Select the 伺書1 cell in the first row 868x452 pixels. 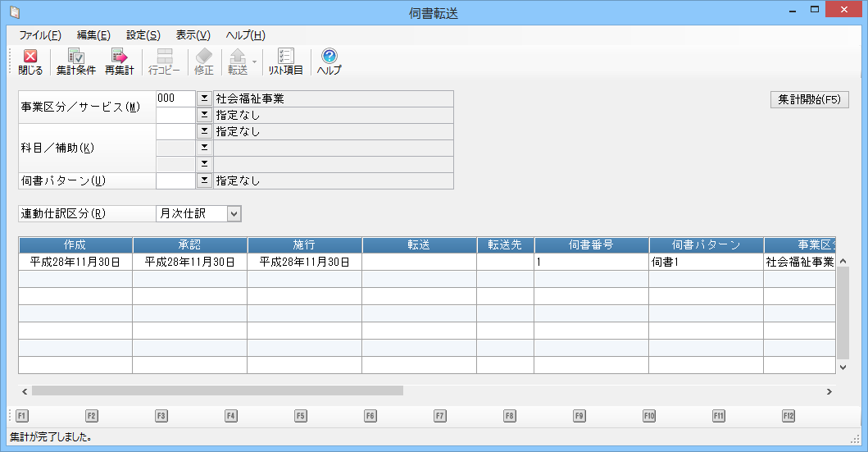(x=706, y=263)
